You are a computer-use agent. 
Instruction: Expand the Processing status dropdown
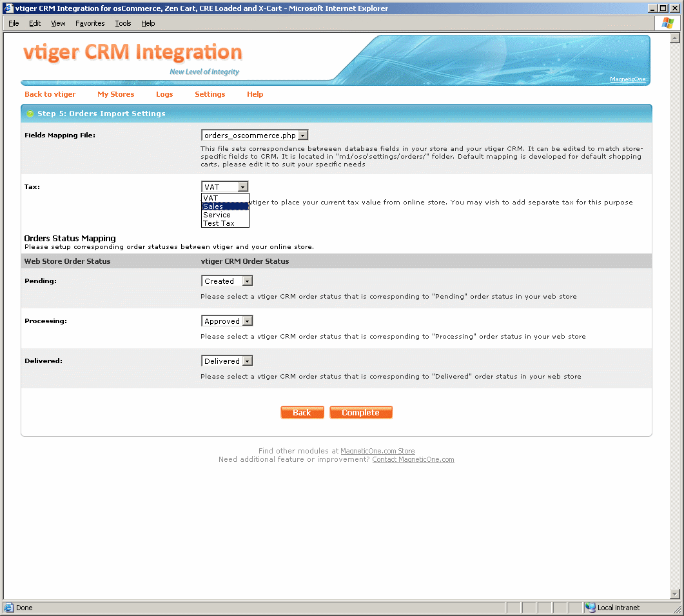227,321
